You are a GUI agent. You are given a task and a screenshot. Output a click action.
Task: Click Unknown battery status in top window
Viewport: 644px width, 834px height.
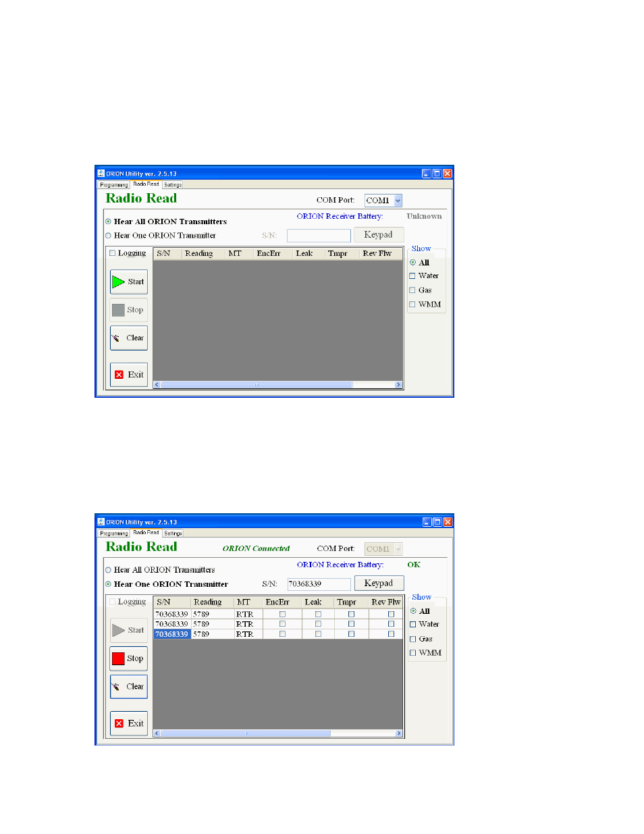424,216
